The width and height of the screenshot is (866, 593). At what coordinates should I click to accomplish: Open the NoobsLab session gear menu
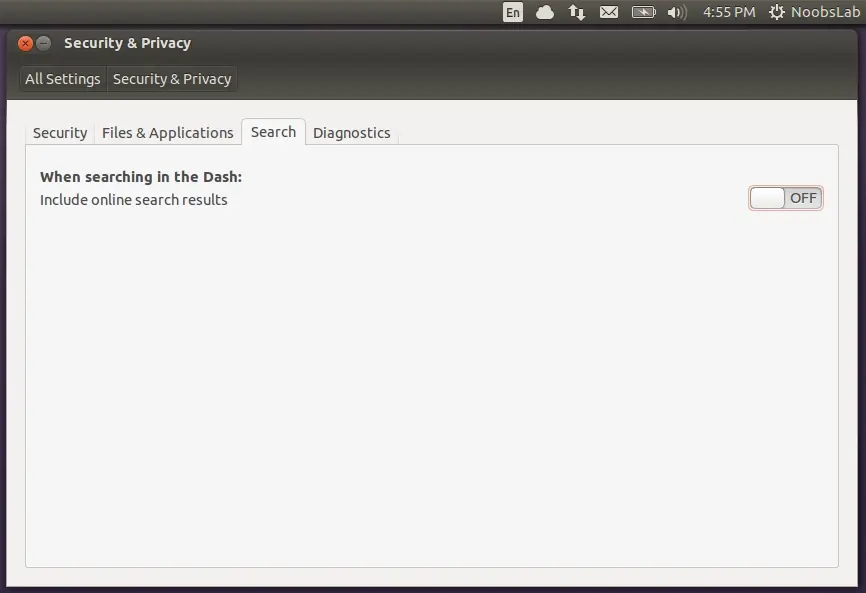click(814, 12)
